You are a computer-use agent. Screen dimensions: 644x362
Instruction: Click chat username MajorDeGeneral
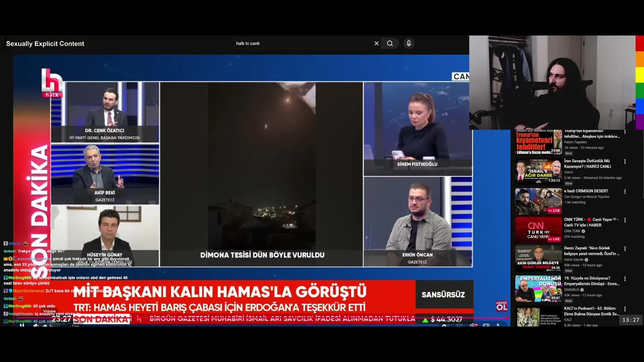(29, 291)
